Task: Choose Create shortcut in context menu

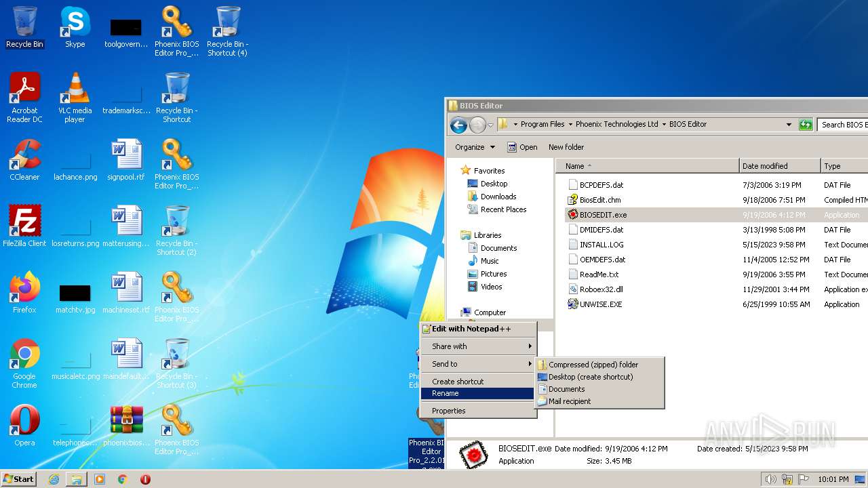Action: coord(477,382)
